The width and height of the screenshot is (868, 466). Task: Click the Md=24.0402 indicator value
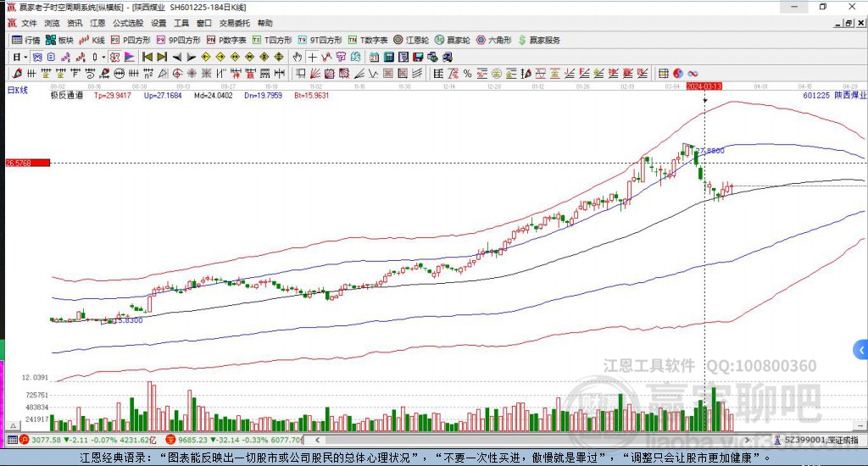click(x=213, y=95)
